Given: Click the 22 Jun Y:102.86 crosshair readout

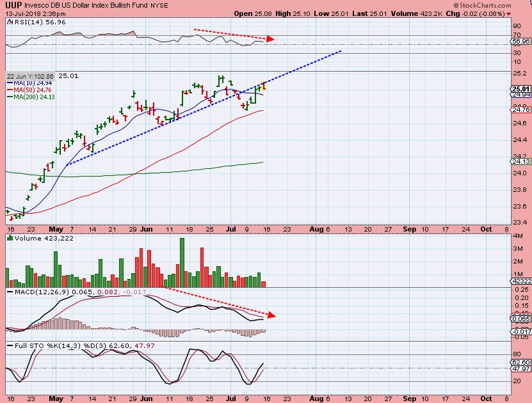Looking at the screenshot, I should coord(30,76).
